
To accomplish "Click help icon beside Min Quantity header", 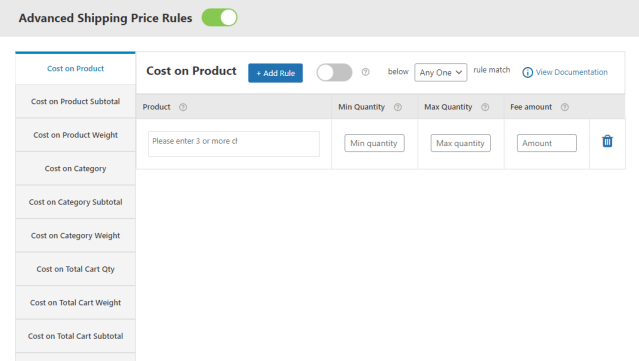I will click(x=398, y=107).
